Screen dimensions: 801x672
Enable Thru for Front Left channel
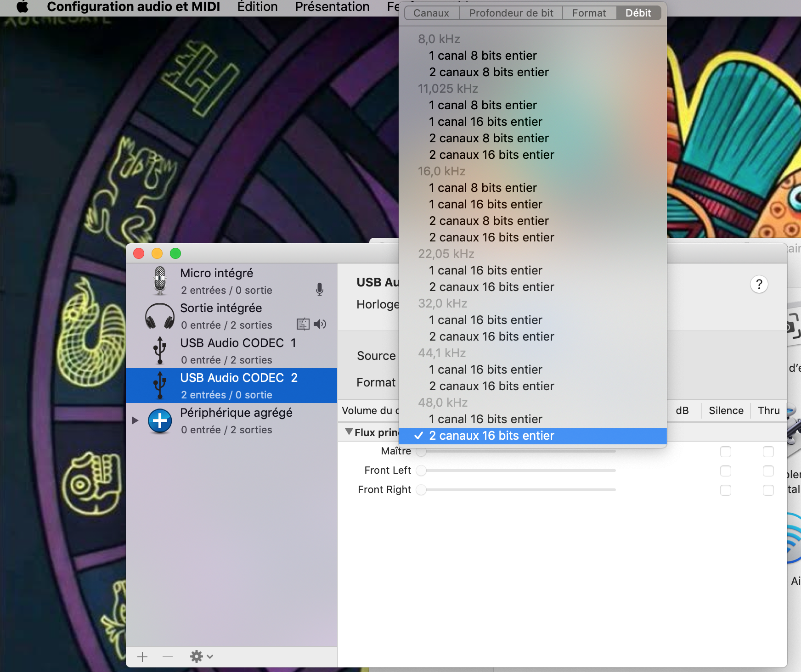(768, 471)
